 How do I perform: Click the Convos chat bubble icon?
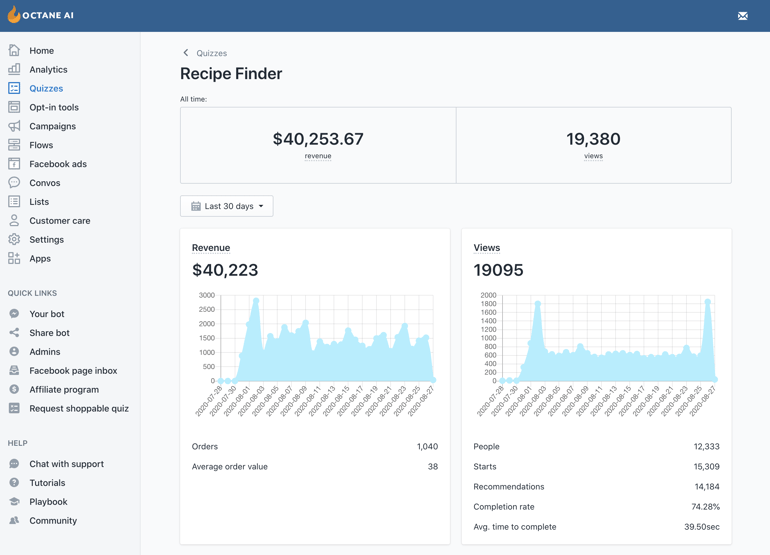[x=14, y=183]
